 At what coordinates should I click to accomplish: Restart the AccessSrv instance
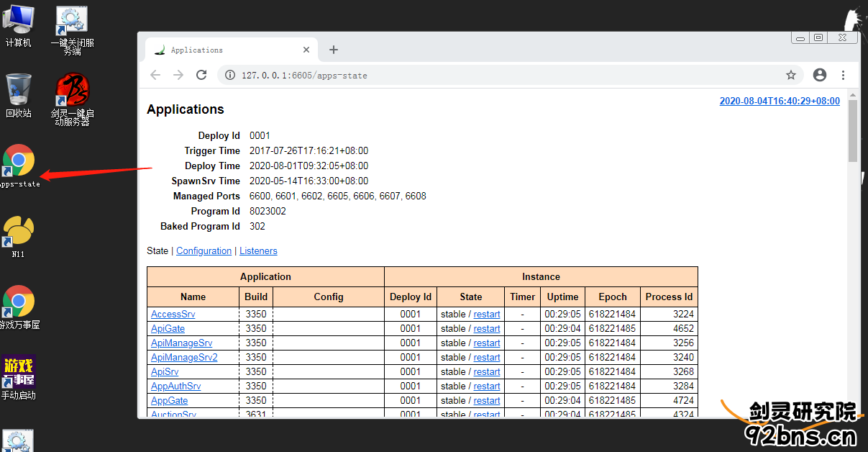[487, 315]
